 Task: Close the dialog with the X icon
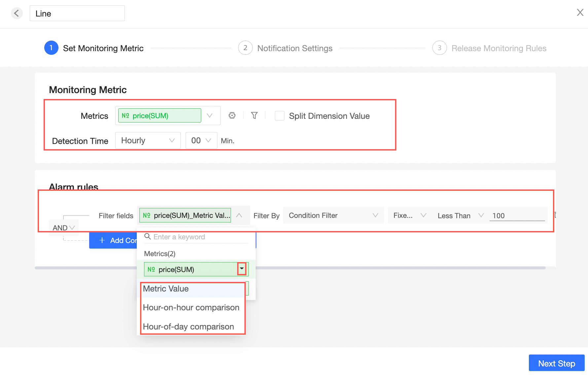pyautogui.click(x=580, y=13)
